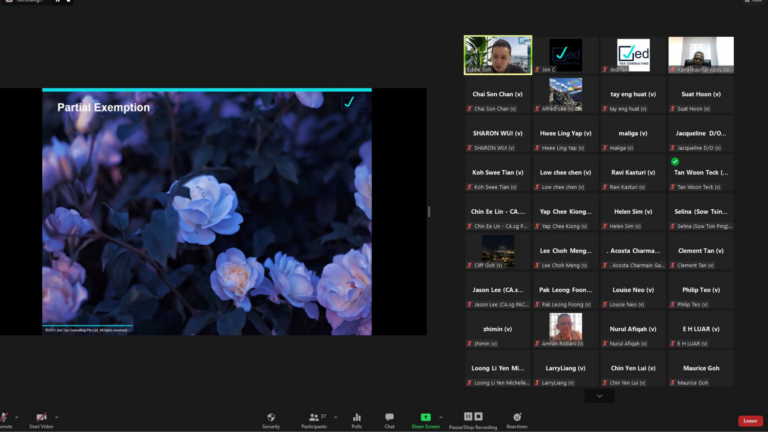The height and width of the screenshot is (432, 768).
Task: Select Clement Tan (v) tile
Action: point(701,251)
